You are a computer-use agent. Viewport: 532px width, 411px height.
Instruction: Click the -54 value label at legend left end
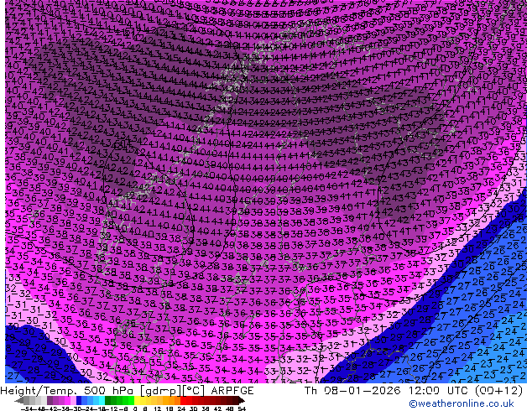27,409
